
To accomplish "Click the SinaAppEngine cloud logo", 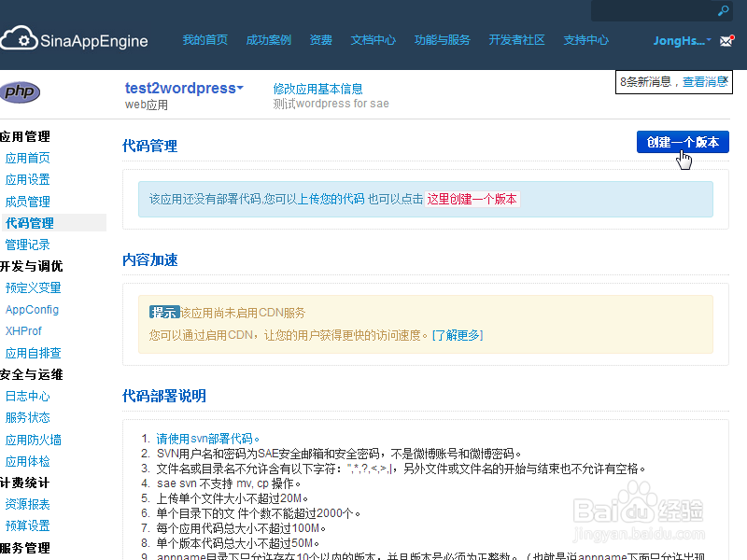I will pyautogui.click(x=74, y=38).
